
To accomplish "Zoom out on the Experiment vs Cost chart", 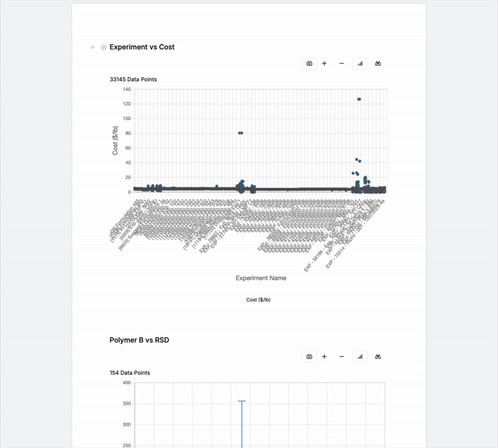I will 341,63.
